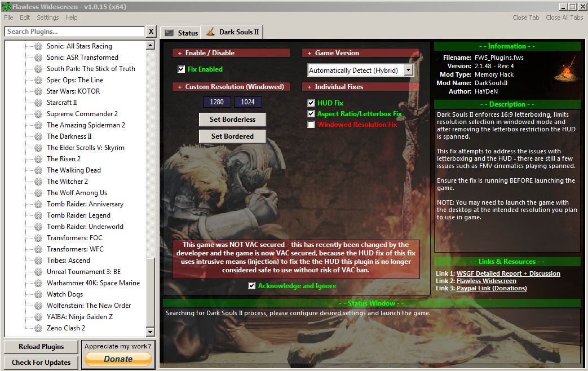
Task: Open the Help menu
Action: pyautogui.click(x=71, y=17)
